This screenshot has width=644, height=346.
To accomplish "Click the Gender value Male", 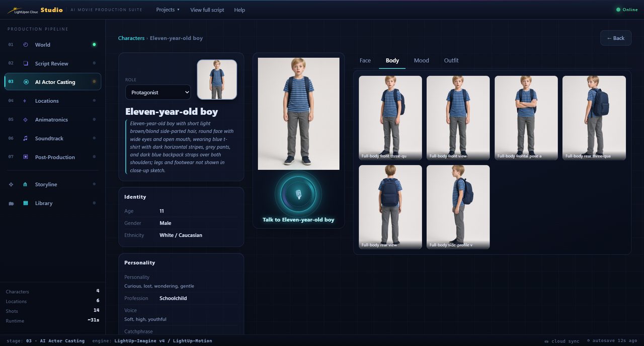I will point(166,223).
